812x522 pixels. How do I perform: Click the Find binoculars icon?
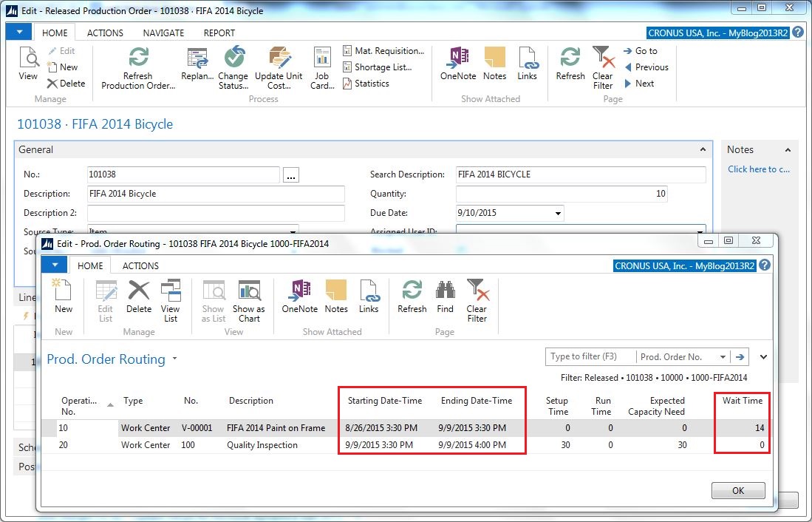coord(446,296)
